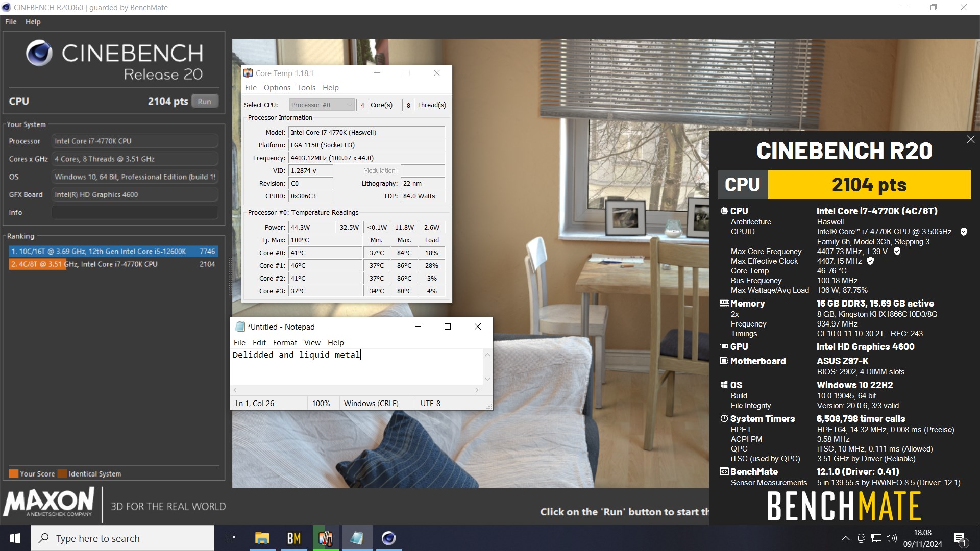Click Notepad vertical scrollbar down arrow
Image resolution: width=980 pixels, height=551 pixels.
pos(487,379)
